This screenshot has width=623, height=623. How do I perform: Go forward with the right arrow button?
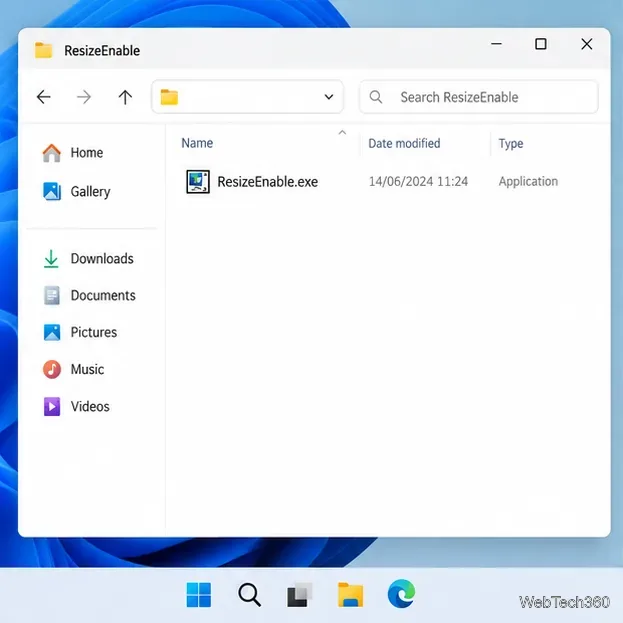coord(84,97)
